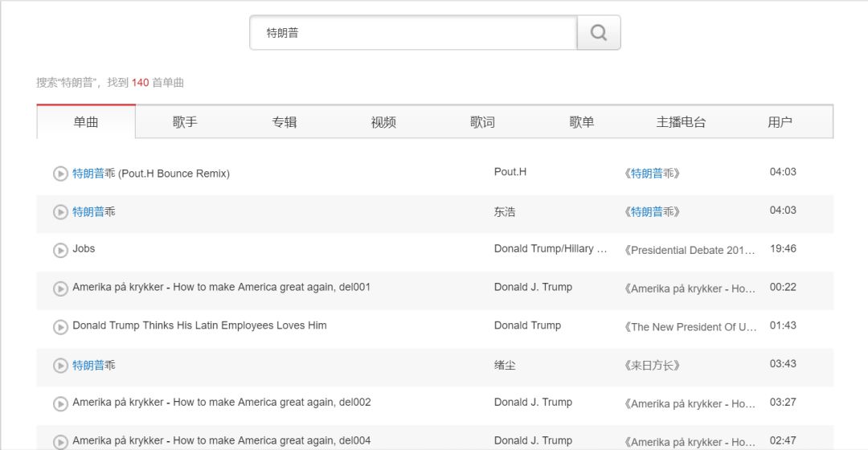
Task: Open Donald J. Trump artist on del002 row
Action: [533, 402]
